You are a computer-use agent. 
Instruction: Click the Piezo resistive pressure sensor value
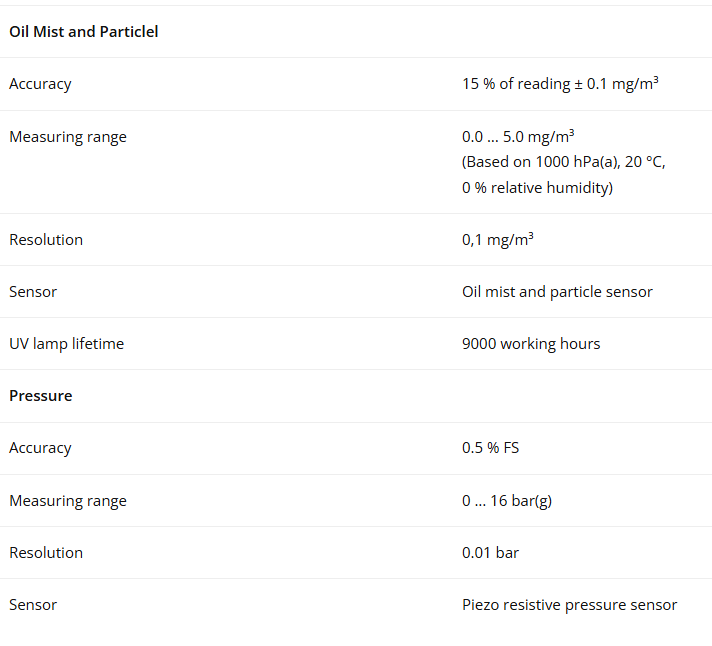tap(569, 605)
